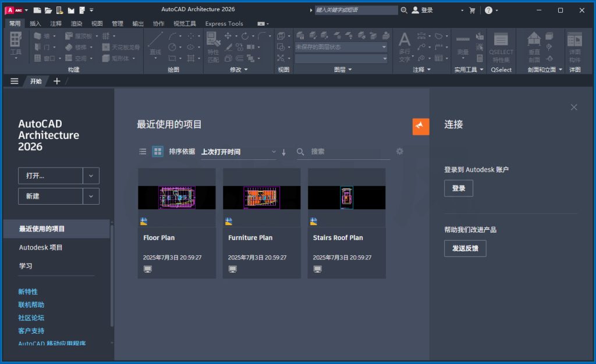Screen dimensions: 596x364
Task: Select the Line (直线) draw tool
Action: [155, 44]
